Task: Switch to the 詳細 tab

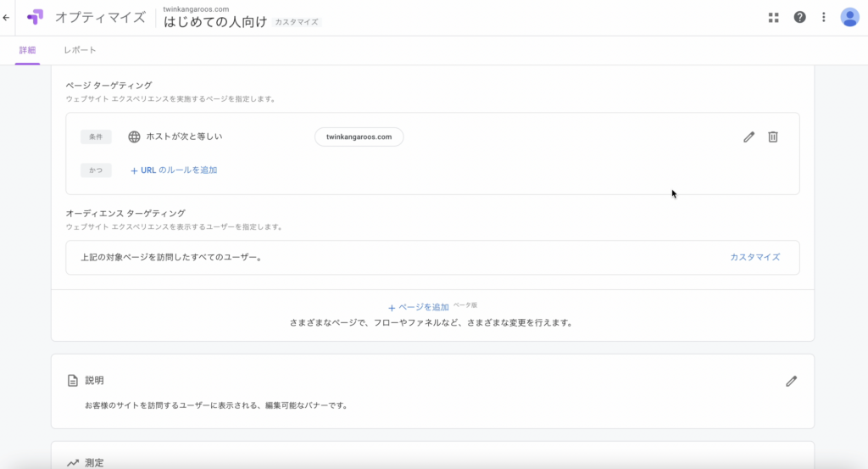Action: click(27, 50)
